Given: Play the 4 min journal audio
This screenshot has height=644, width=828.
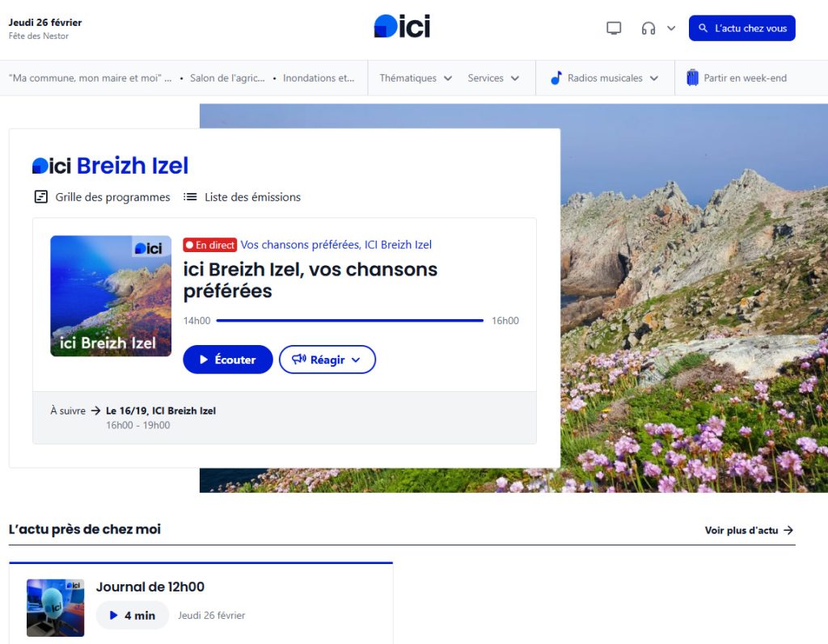Looking at the screenshot, I should (132, 616).
